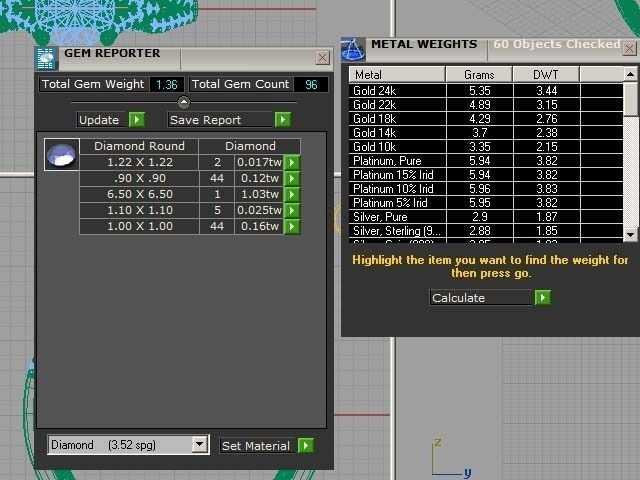Select the Gold 22k row

pos(486,104)
